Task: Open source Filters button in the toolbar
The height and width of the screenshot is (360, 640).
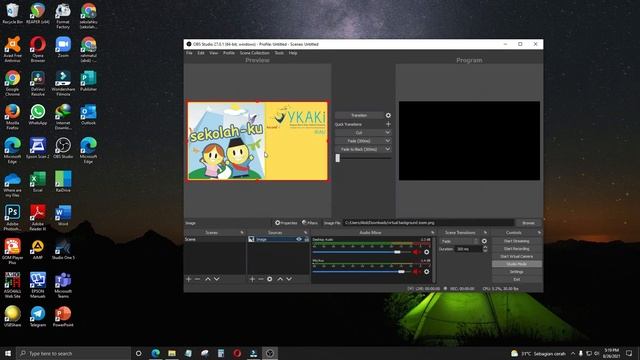Action: (310, 223)
